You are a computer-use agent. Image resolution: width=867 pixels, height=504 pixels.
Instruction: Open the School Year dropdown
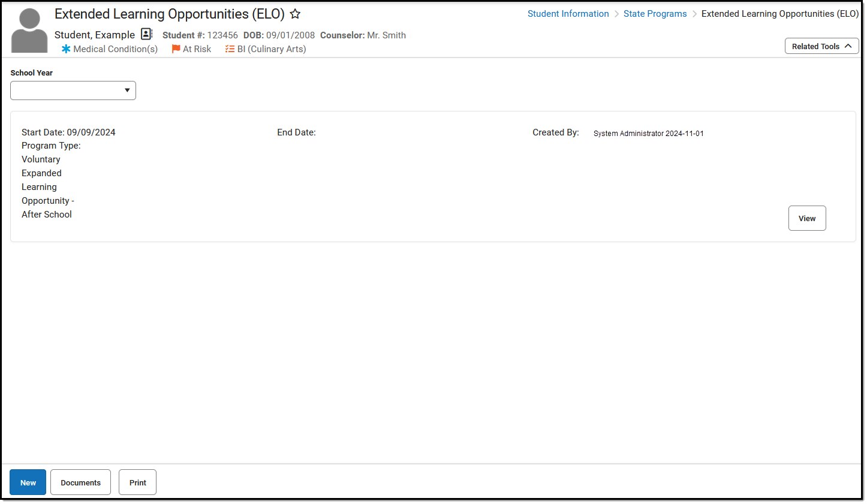click(73, 90)
